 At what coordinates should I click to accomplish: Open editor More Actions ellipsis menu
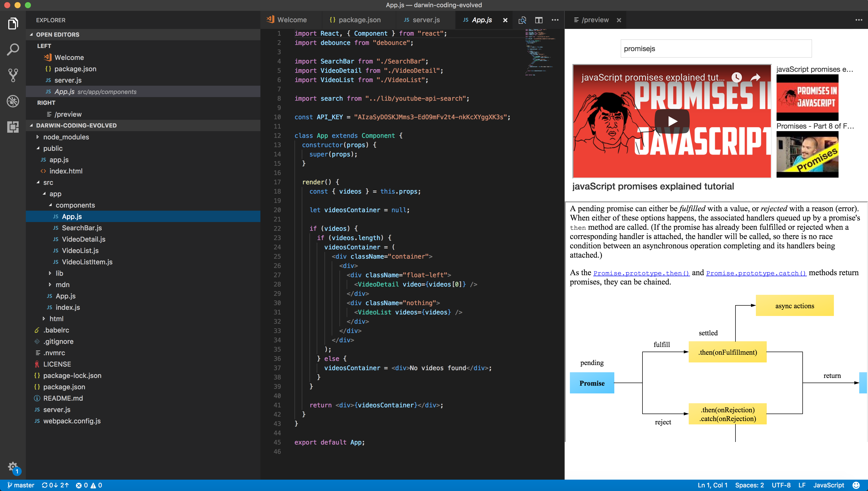point(555,20)
